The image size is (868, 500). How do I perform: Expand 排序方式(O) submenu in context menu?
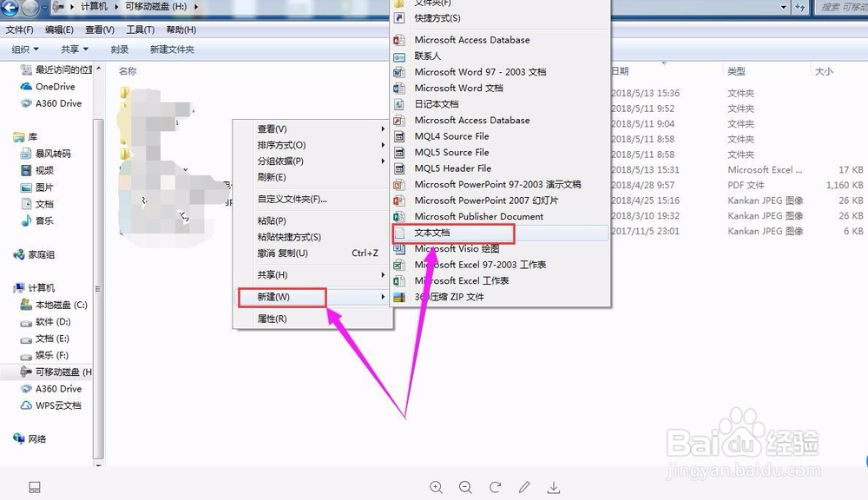pyautogui.click(x=312, y=145)
